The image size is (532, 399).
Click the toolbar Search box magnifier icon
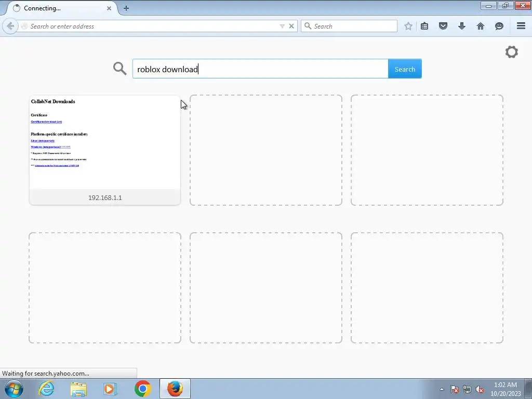[x=308, y=26]
